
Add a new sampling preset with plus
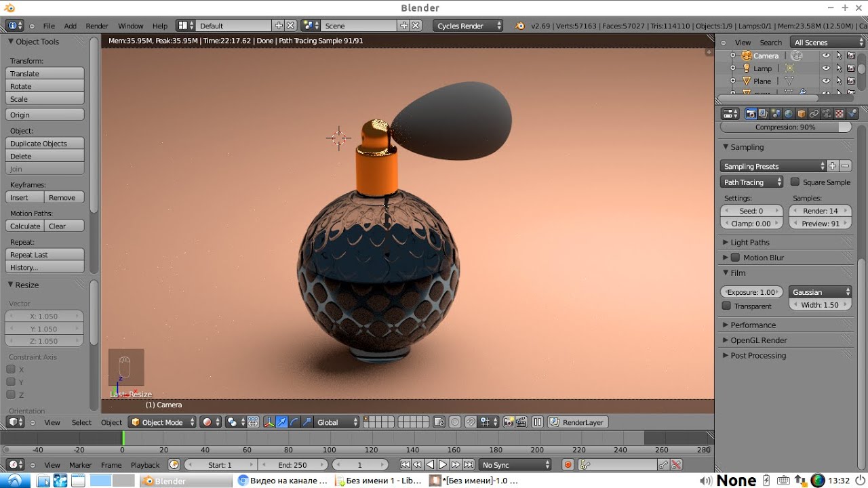(x=833, y=166)
